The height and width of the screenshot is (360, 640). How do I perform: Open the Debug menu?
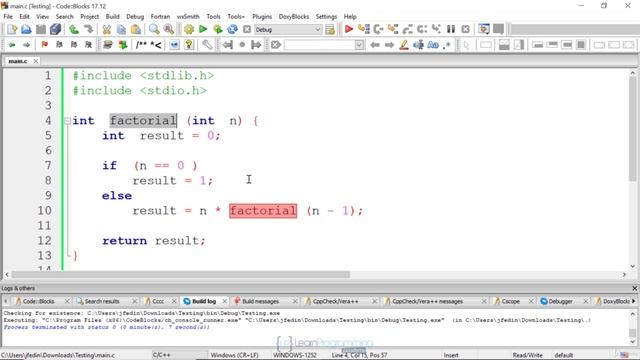coord(135,17)
